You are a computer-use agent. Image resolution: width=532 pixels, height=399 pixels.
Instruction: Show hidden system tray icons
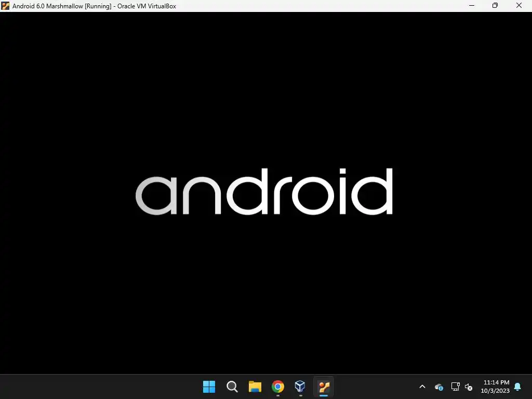[x=422, y=387]
